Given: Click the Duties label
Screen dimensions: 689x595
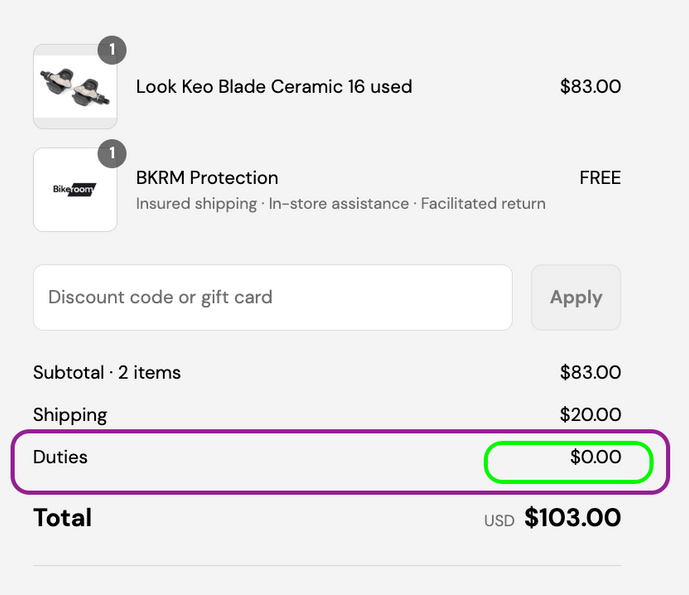Looking at the screenshot, I should (x=60, y=457).
